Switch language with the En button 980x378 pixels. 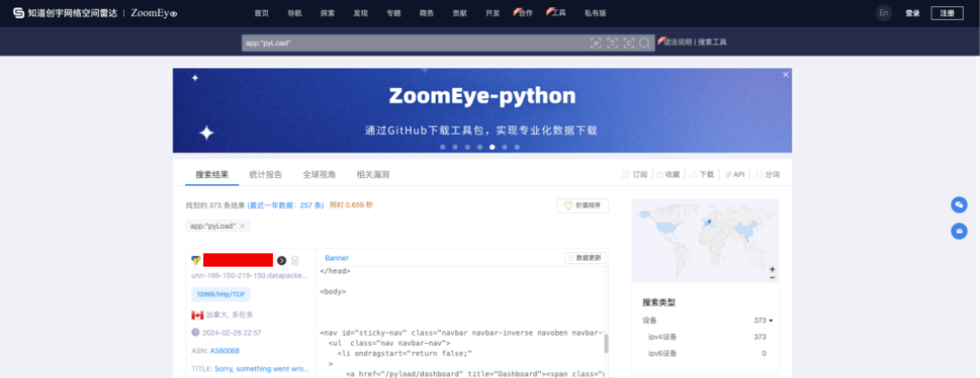(883, 13)
